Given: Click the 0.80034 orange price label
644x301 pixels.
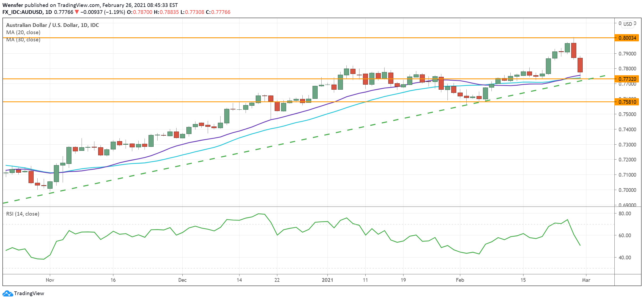Looking at the screenshot, I should coord(627,38).
